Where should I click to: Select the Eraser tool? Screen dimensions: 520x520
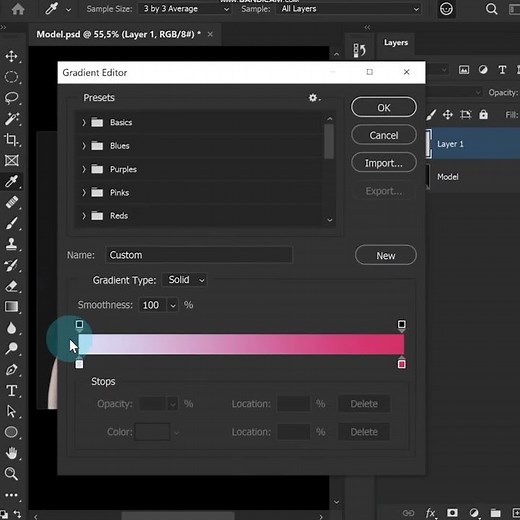click(x=11, y=286)
